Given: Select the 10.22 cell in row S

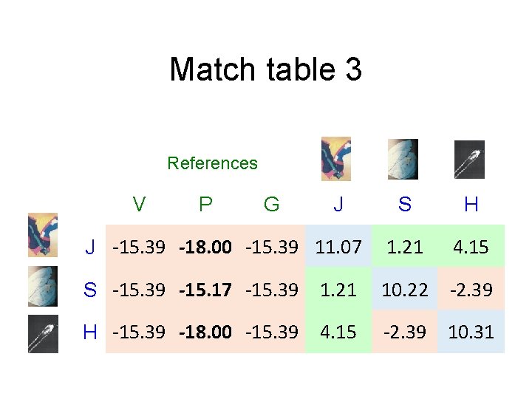Looking at the screenshot, I should tap(405, 290).
